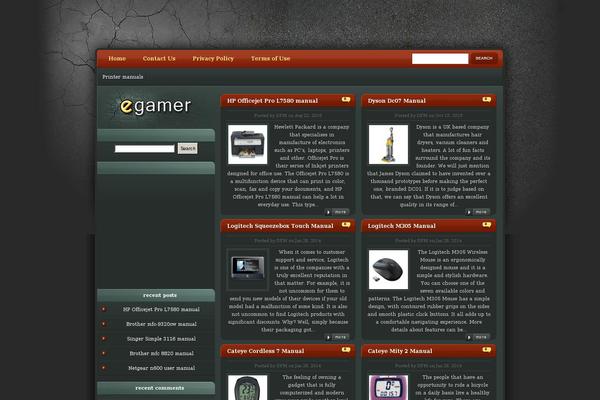Open the Dyson vacuum cleaner thumbnail

click(388, 144)
